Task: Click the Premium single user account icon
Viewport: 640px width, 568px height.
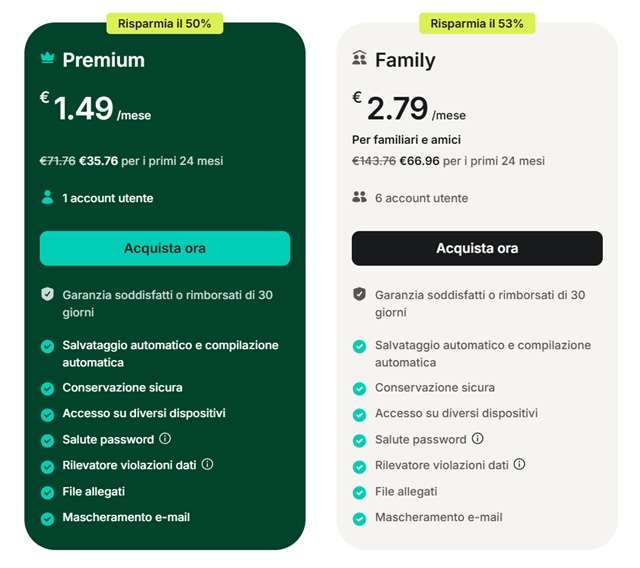Action: pyautogui.click(x=47, y=197)
